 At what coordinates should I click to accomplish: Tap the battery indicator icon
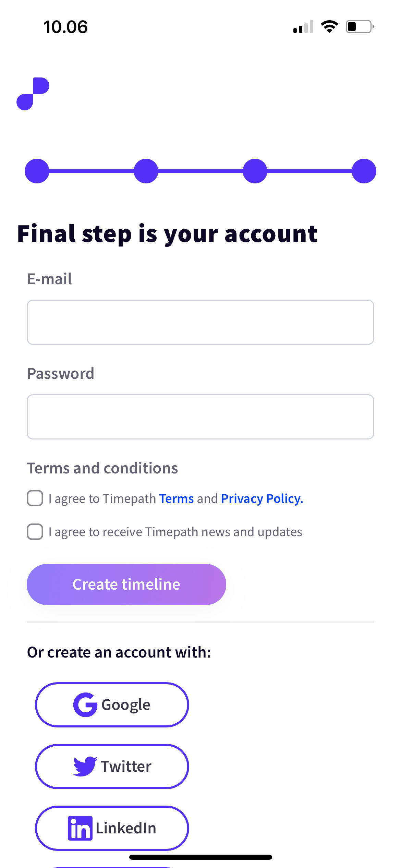[360, 27]
